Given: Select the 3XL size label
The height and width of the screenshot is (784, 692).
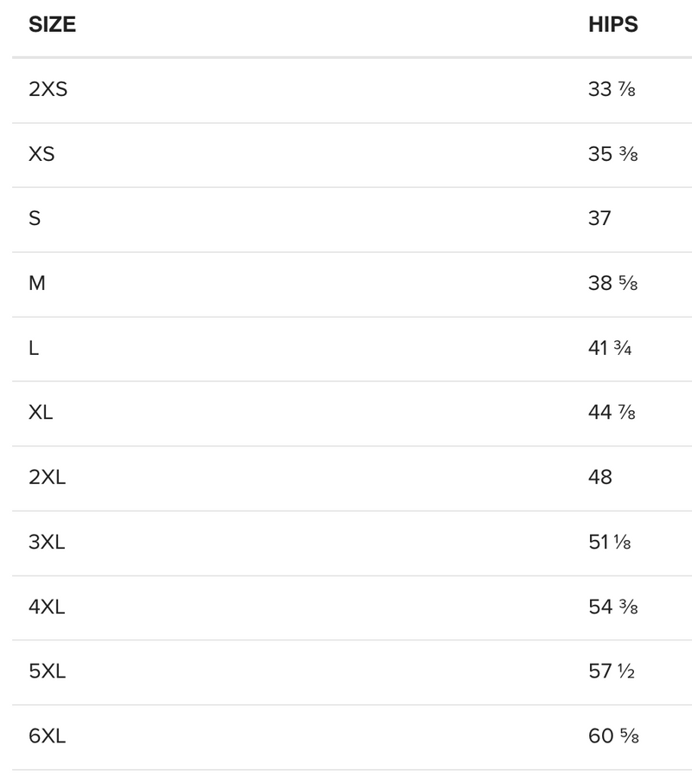Looking at the screenshot, I should [x=47, y=543].
